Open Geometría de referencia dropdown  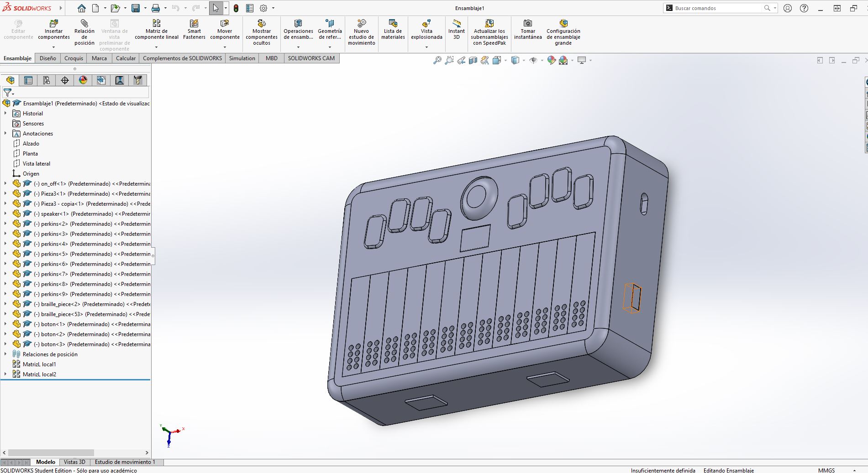coord(330,47)
